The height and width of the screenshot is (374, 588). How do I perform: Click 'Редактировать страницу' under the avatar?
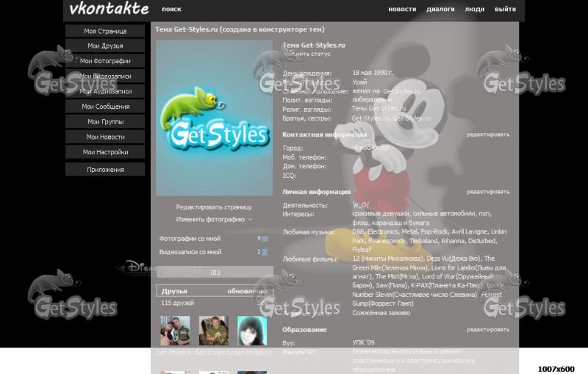214,207
